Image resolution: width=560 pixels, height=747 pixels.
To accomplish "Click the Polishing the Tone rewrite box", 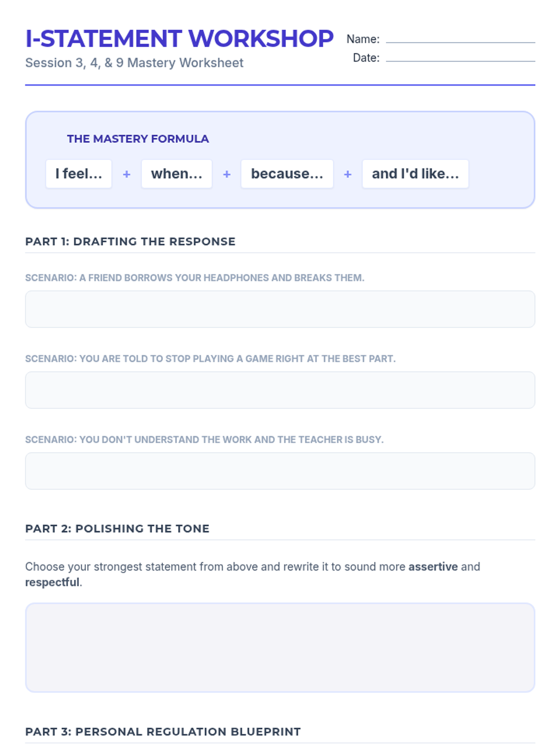I will pos(280,647).
